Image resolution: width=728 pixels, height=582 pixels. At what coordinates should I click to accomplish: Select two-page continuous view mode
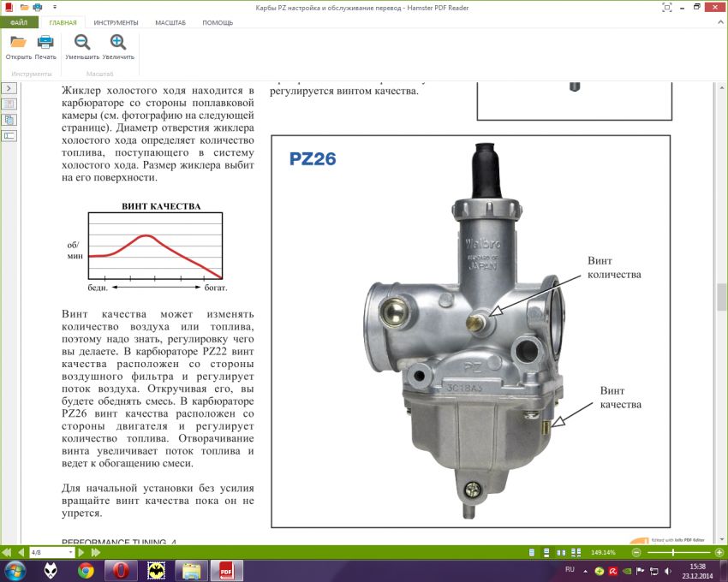(x=576, y=552)
